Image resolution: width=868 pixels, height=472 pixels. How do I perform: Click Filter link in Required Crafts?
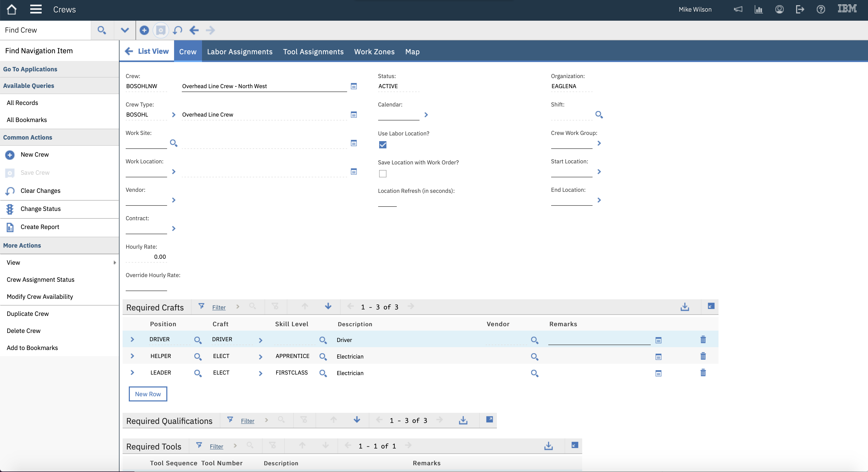pos(219,307)
